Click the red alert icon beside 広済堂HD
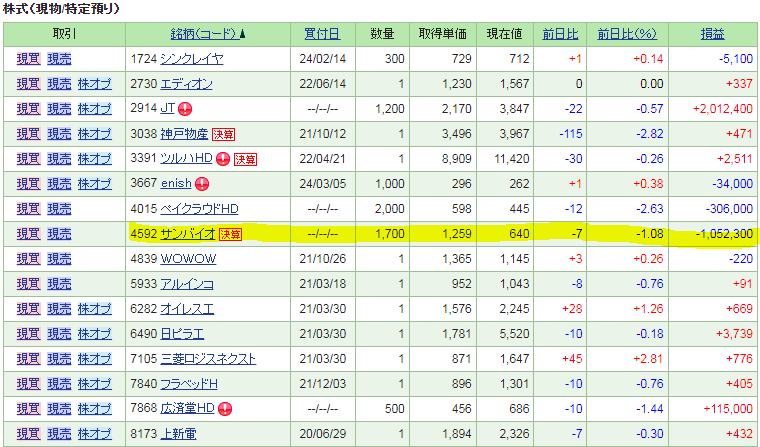The width and height of the screenshot is (760, 447). tap(224, 409)
